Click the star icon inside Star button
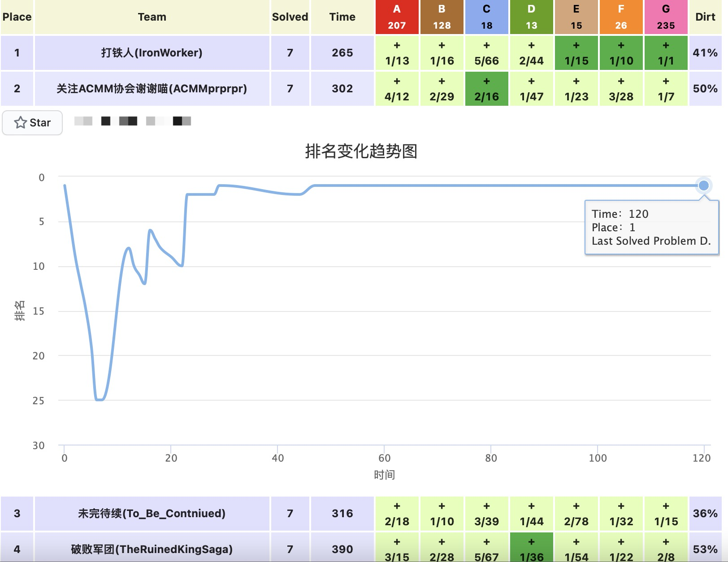Viewport: 728px width, 562px height. click(x=20, y=122)
